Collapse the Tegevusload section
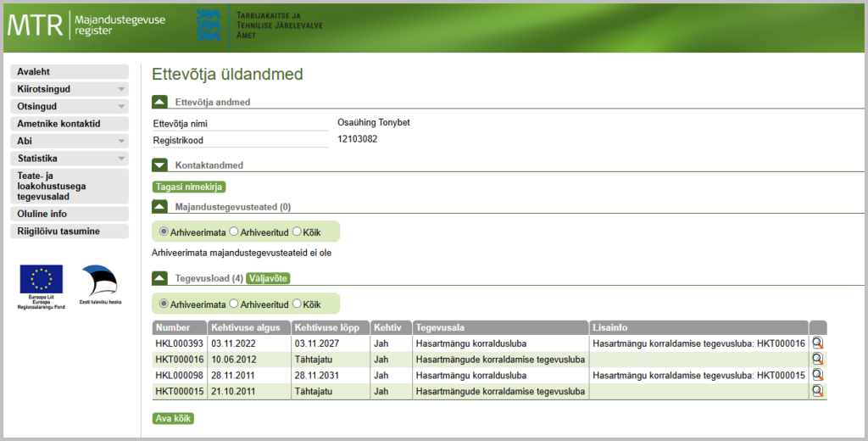868x441 pixels. (x=159, y=278)
